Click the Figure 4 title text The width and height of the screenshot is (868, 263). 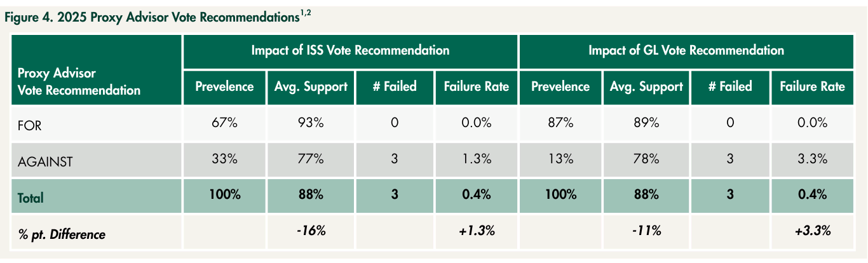click(158, 17)
